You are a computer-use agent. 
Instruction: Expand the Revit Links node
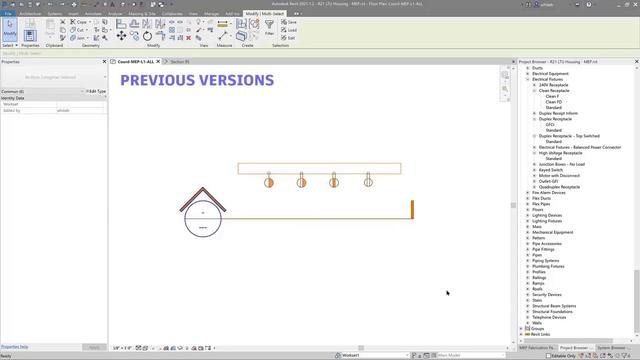click(521, 334)
